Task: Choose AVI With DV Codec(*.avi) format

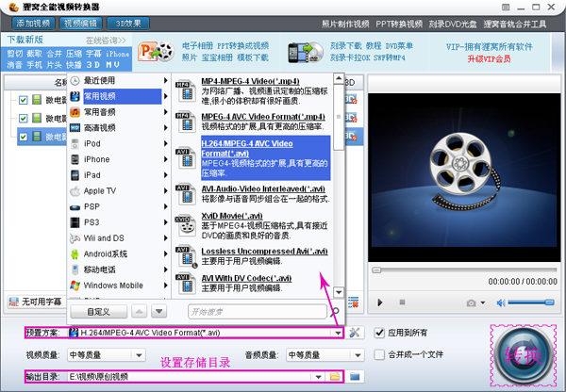Action: point(252,283)
